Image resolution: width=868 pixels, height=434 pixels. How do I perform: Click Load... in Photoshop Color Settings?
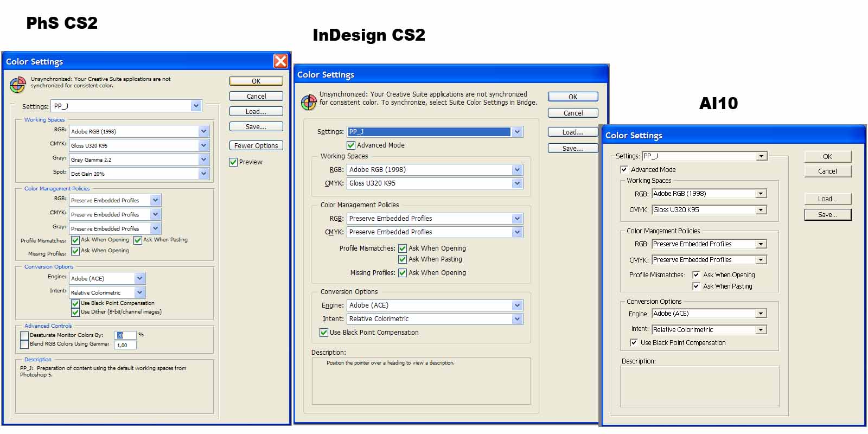256,111
